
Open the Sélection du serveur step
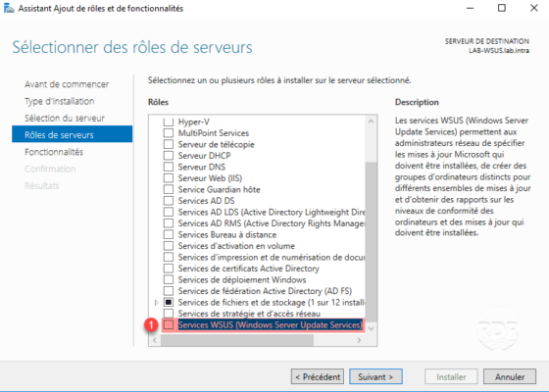(65, 119)
